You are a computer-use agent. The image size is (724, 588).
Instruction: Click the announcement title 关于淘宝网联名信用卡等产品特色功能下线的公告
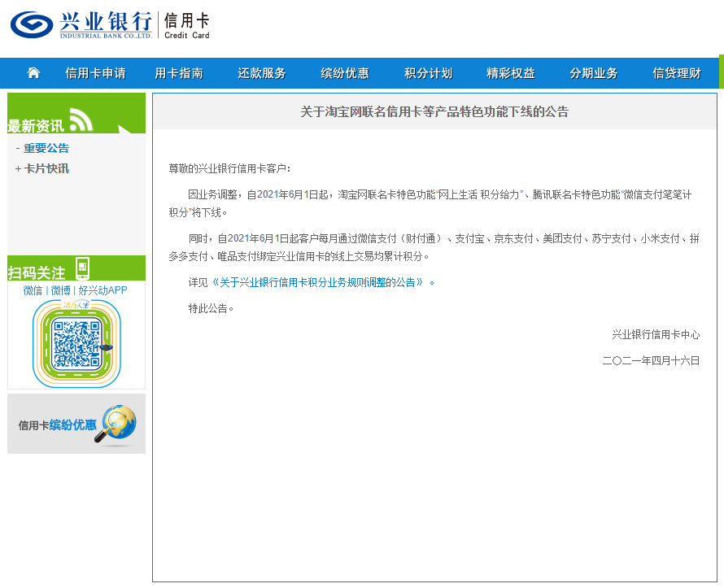click(x=434, y=111)
